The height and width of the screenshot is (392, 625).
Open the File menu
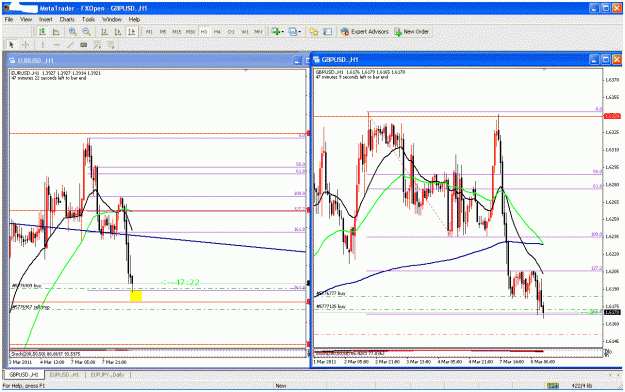pyautogui.click(x=8, y=19)
